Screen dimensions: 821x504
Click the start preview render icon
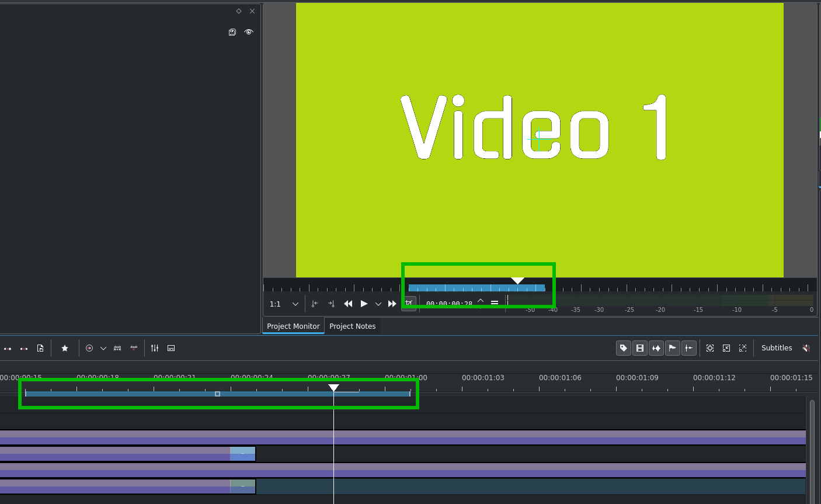(x=89, y=348)
